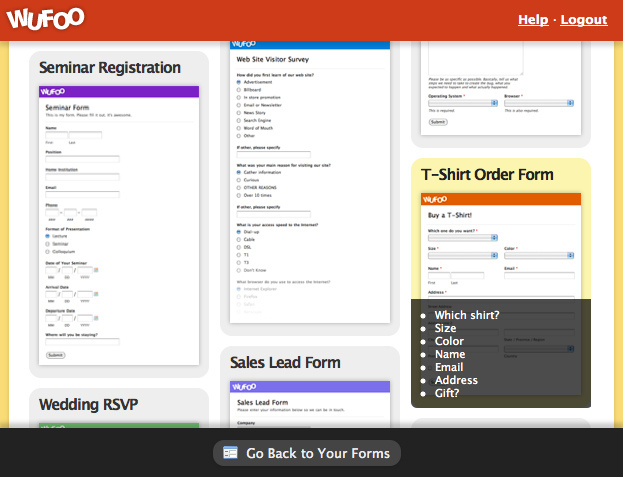Click the purple Wufoo banner in Seminar Form

point(119,91)
